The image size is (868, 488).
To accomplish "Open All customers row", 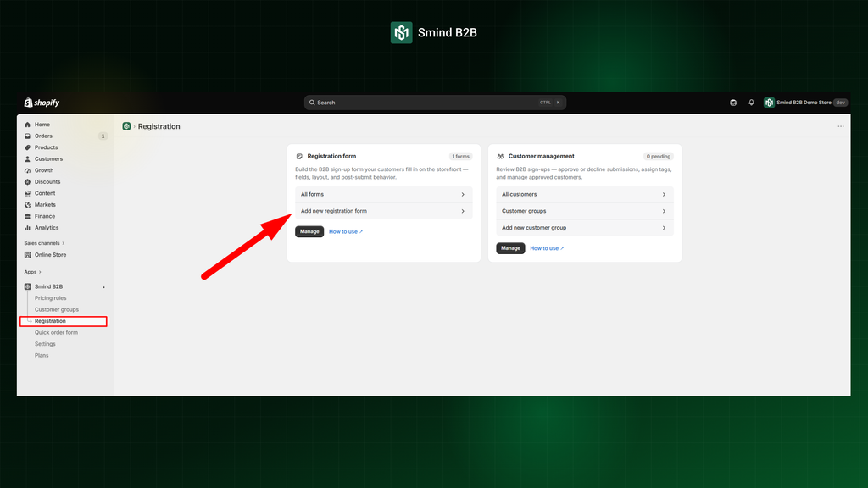I will click(x=585, y=194).
